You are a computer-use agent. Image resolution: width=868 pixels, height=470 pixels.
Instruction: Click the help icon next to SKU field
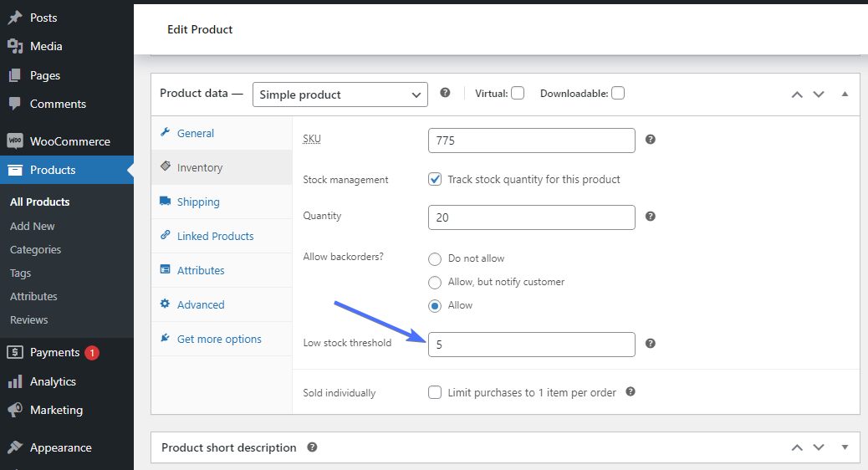[x=650, y=140]
